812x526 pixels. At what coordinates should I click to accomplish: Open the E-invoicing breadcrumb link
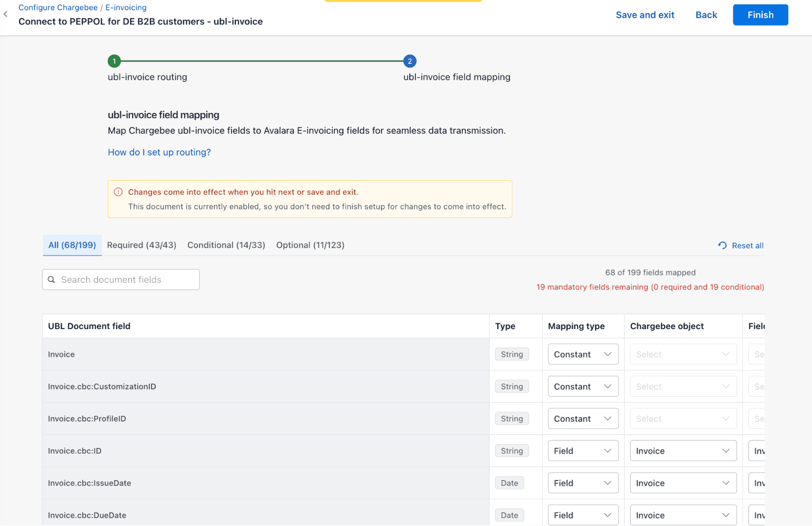click(126, 7)
